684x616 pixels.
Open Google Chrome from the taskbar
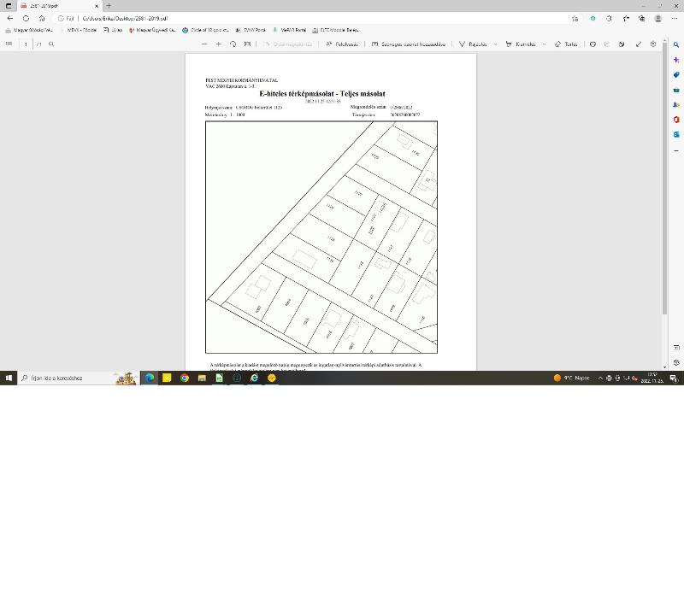click(185, 378)
